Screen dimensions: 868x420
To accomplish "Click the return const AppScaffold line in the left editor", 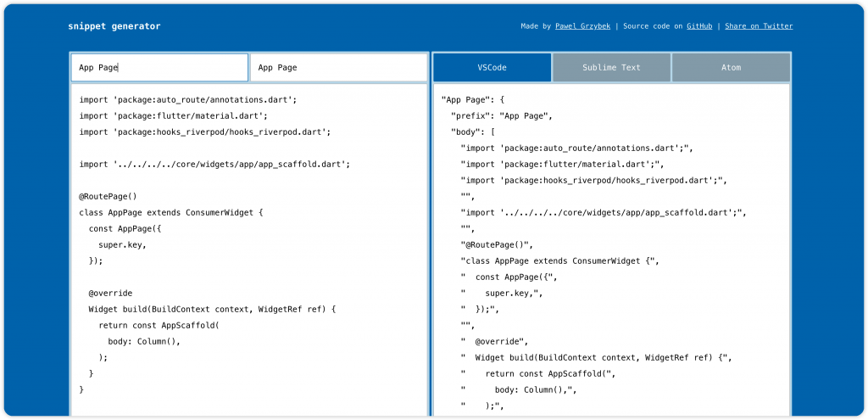I will pyautogui.click(x=159, y=325).
